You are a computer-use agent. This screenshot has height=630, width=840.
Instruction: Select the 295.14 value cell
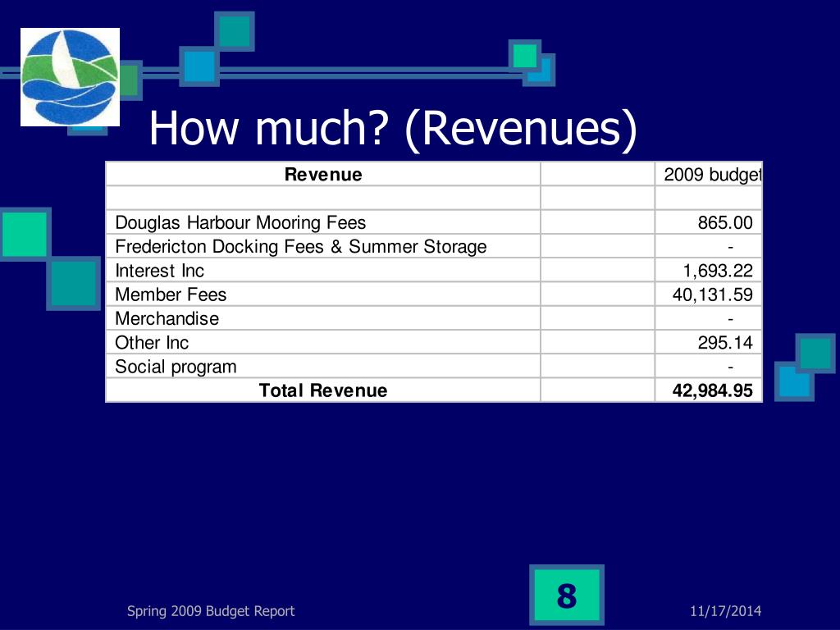(708, 343)
